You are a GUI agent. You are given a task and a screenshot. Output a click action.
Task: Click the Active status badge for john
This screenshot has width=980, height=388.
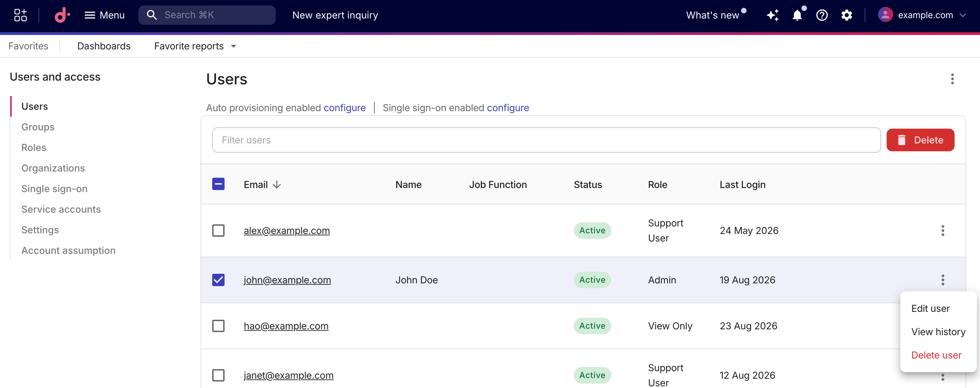592,280
